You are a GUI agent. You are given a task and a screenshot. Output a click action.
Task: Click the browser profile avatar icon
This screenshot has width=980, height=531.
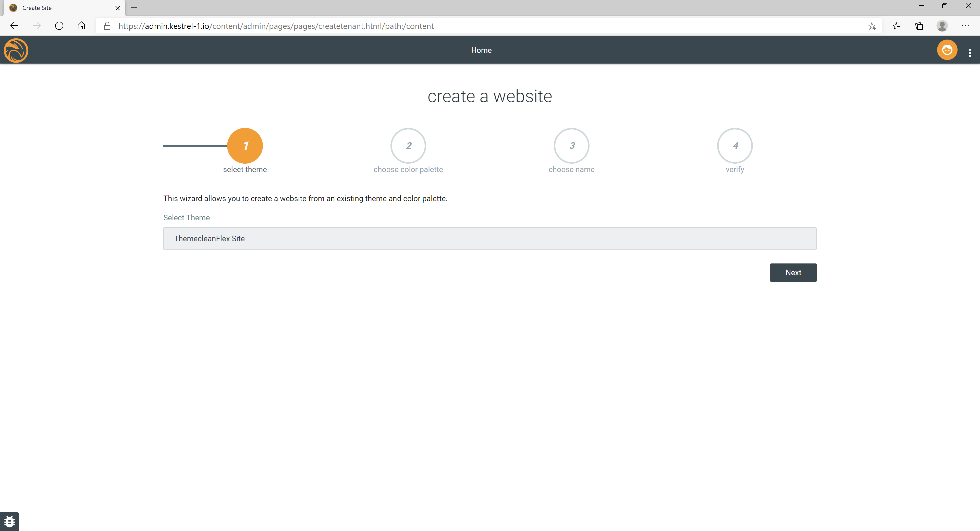[x=942, y=26]
